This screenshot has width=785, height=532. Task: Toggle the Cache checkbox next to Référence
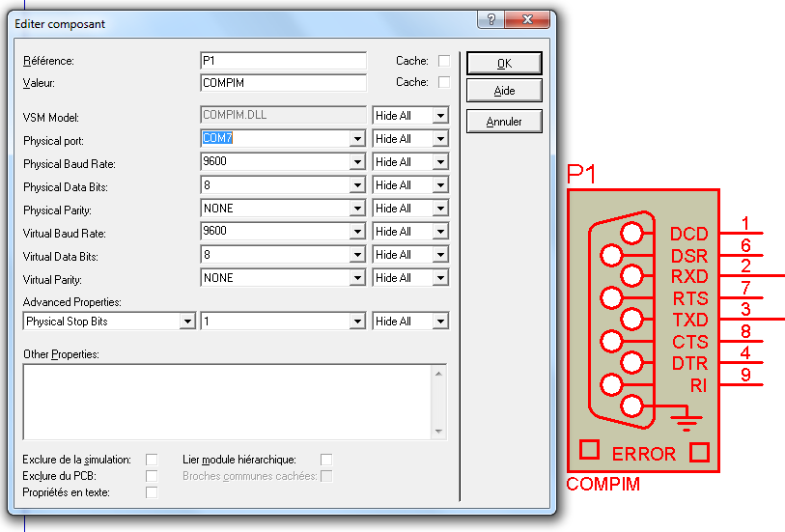point(443,61)
